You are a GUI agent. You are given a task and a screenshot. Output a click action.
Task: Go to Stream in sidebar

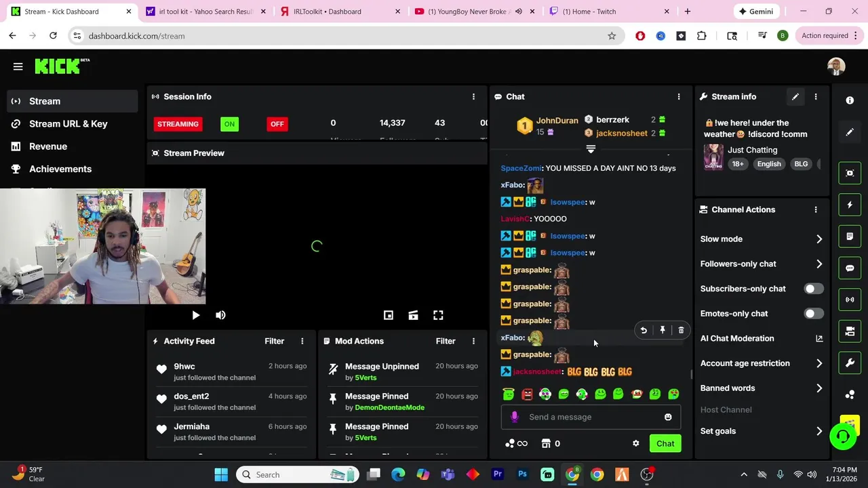(73, 101)
